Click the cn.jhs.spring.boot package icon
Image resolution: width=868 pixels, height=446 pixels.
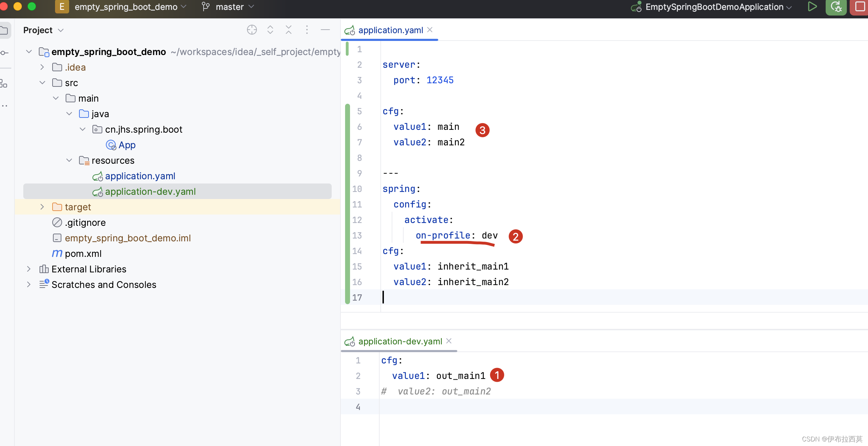pos(97,129)
